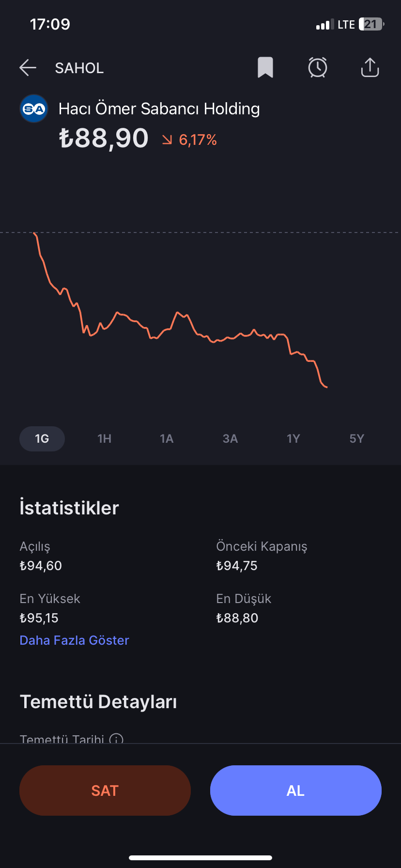Tap the Temettü Detayları section heading
This screenshot has width=401, height=868.
click(x=98, y=702)
